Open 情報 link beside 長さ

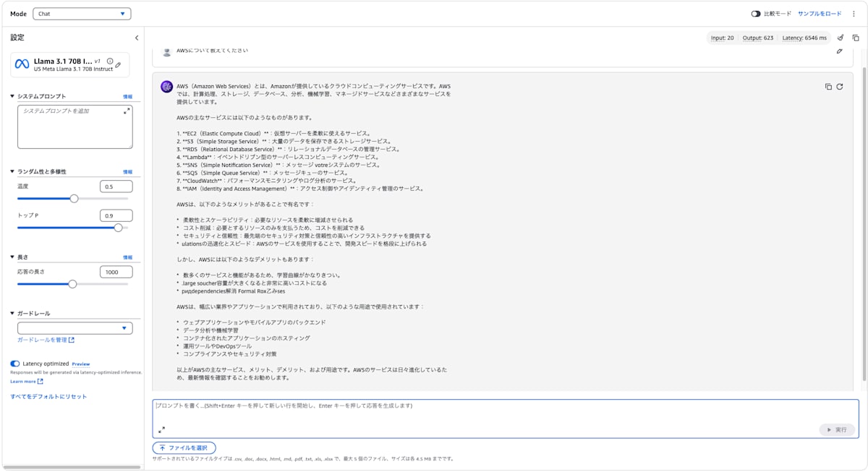point(127,257)
